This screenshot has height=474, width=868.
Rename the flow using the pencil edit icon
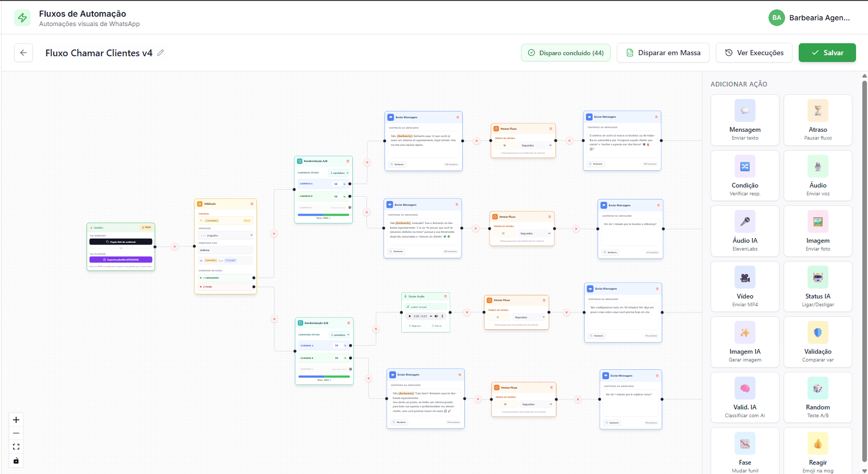tap(162, 53)
